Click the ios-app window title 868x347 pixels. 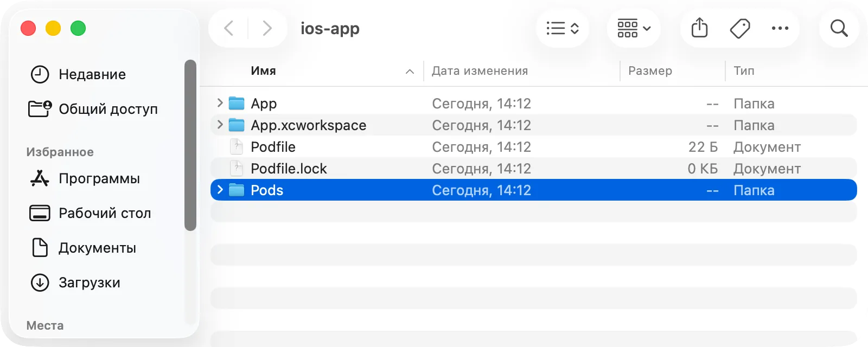330,28
